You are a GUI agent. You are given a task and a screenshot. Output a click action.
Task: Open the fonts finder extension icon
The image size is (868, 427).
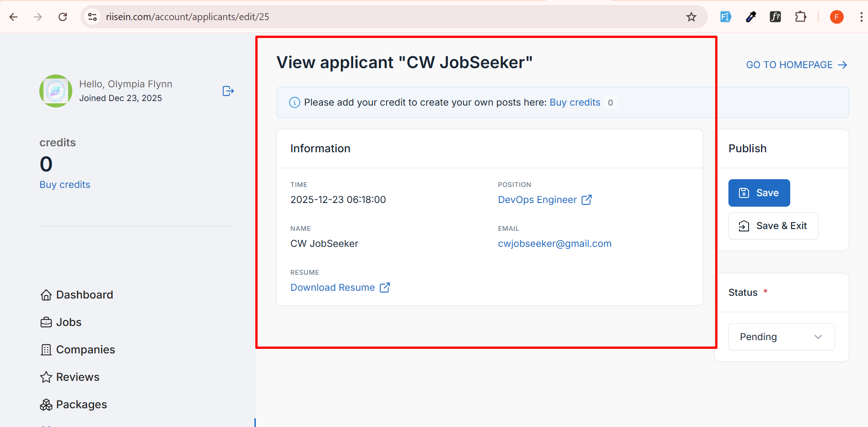coord(775,17)
